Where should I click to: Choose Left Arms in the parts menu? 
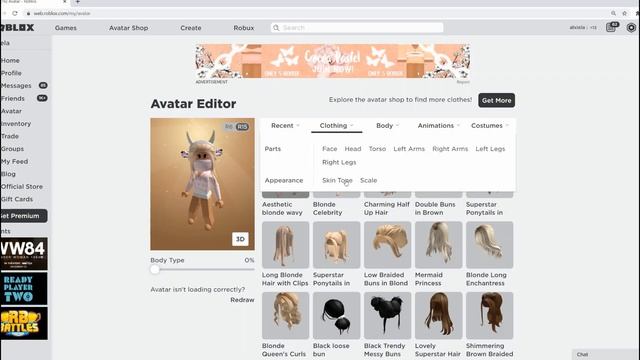(x=409, y=149)
